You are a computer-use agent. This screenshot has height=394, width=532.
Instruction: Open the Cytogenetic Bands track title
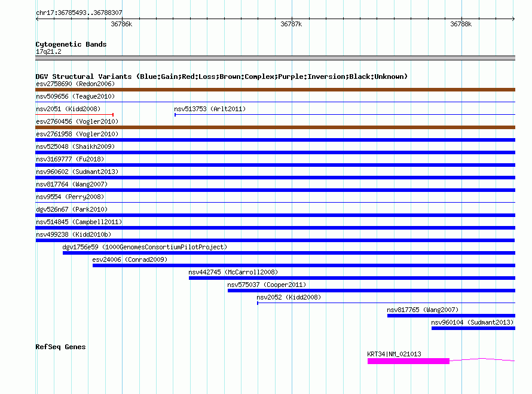71,44
